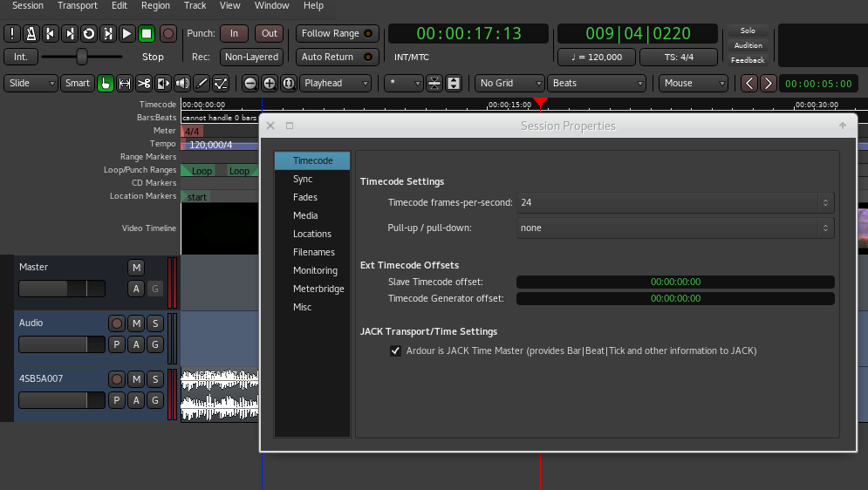The width and height of the screenshot is (868, 490).
Task: Enable the global record button
Action: [x=167, y=34]
